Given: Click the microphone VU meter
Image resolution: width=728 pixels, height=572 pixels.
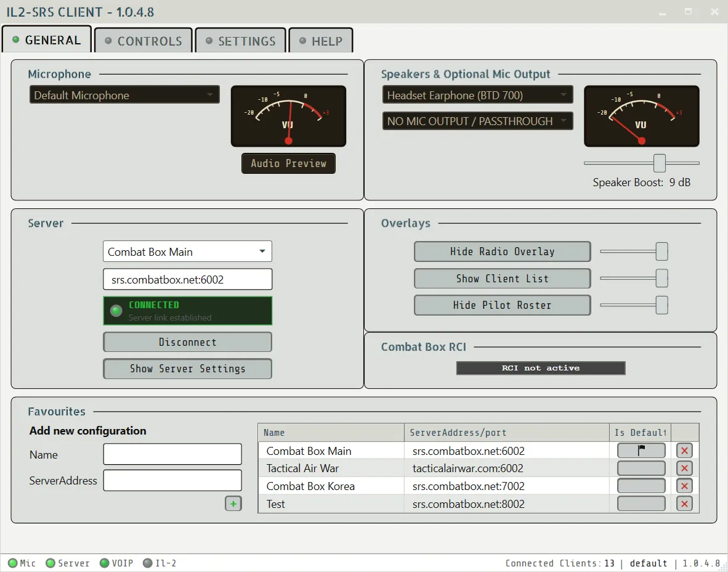Looking at the screenshot, I should [288, 116].
